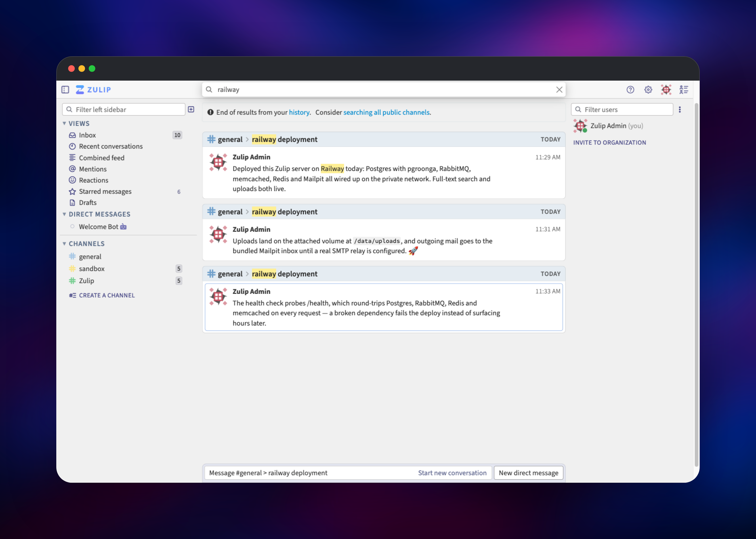
Task: Click the Recent conversations clock icon
Action: 72,146
